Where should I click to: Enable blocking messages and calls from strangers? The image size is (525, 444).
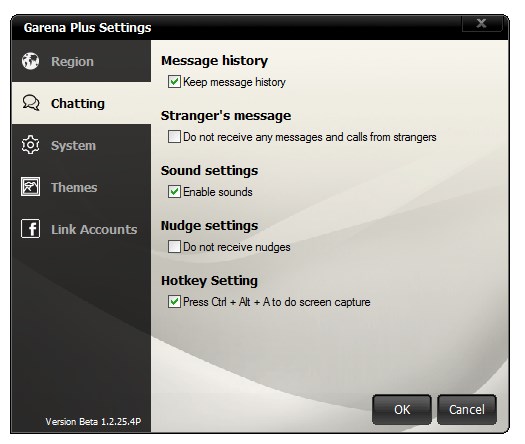(x=174, y=137)
